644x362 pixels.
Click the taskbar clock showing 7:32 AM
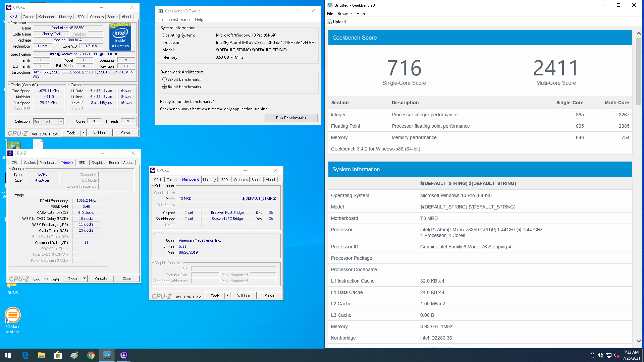631,355
